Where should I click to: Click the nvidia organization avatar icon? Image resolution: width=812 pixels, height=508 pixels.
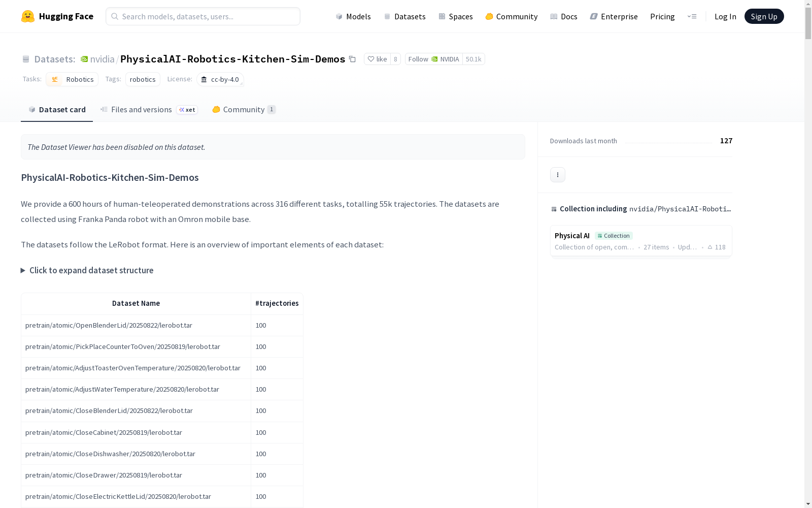tap(84, 59)
